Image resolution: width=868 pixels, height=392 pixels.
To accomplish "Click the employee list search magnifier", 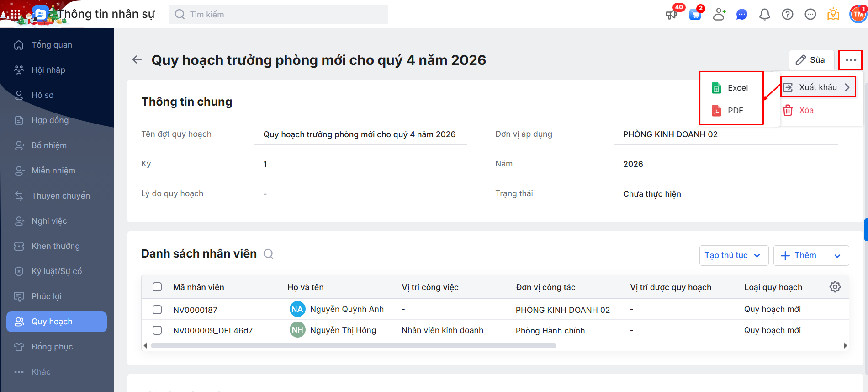I will point(269,254).
